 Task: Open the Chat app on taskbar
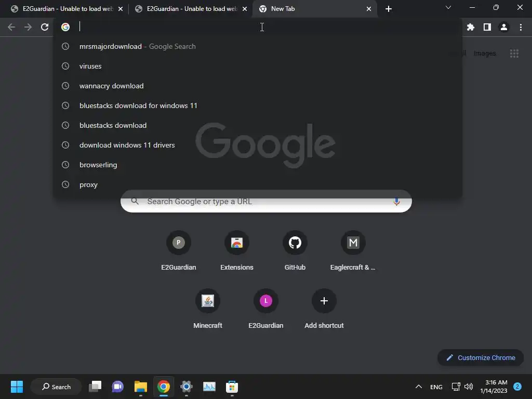[118, 387]
